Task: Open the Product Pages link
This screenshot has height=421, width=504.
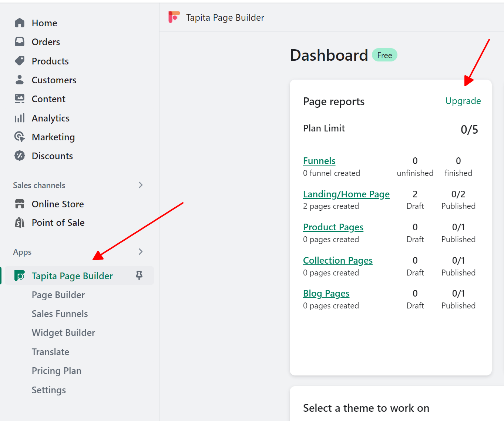Action: pos(333,227)
